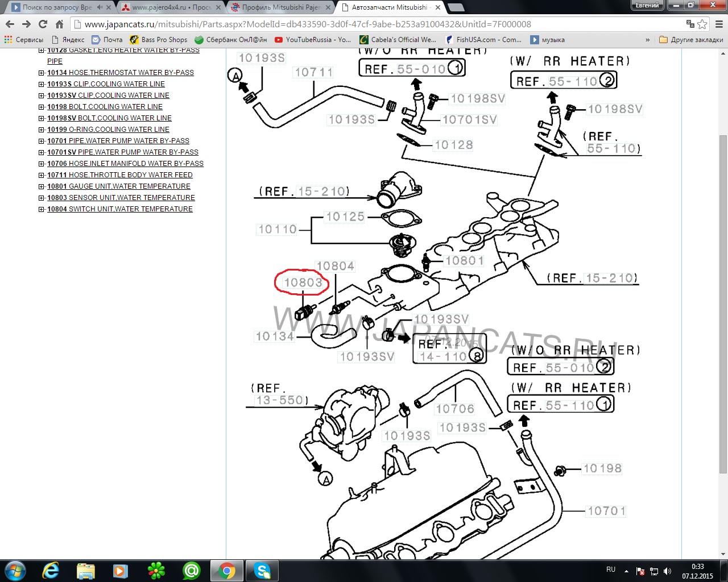The image size is (728, 582).
Task: Click the translate page icon in address bar
Action: [690, 24]
